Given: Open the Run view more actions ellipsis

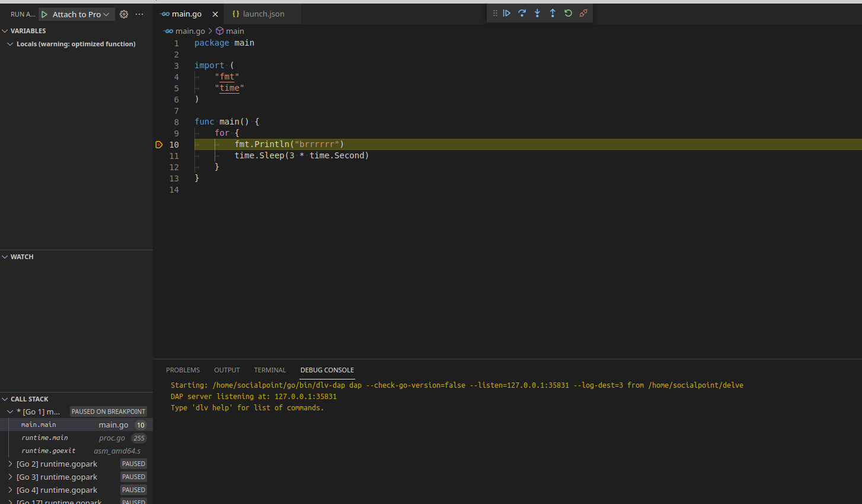Looking at the screenshot, I should pos(139,14).
